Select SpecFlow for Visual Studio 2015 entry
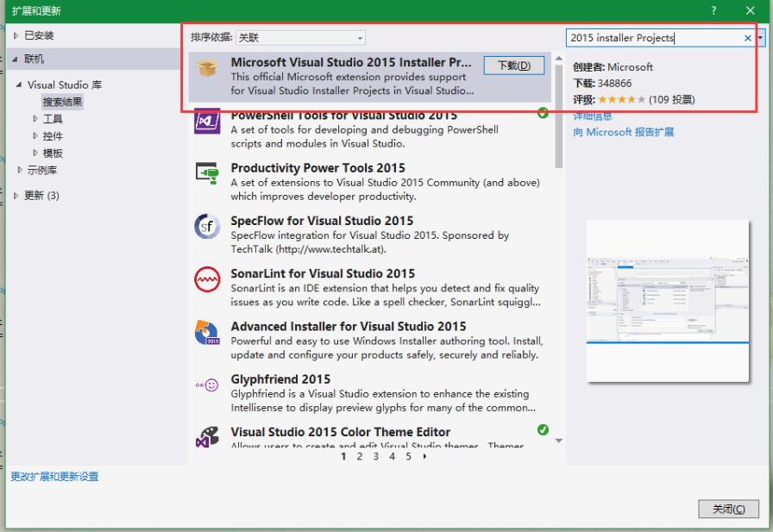This screenshot has height=532, width=773. [x=370, y=235]
